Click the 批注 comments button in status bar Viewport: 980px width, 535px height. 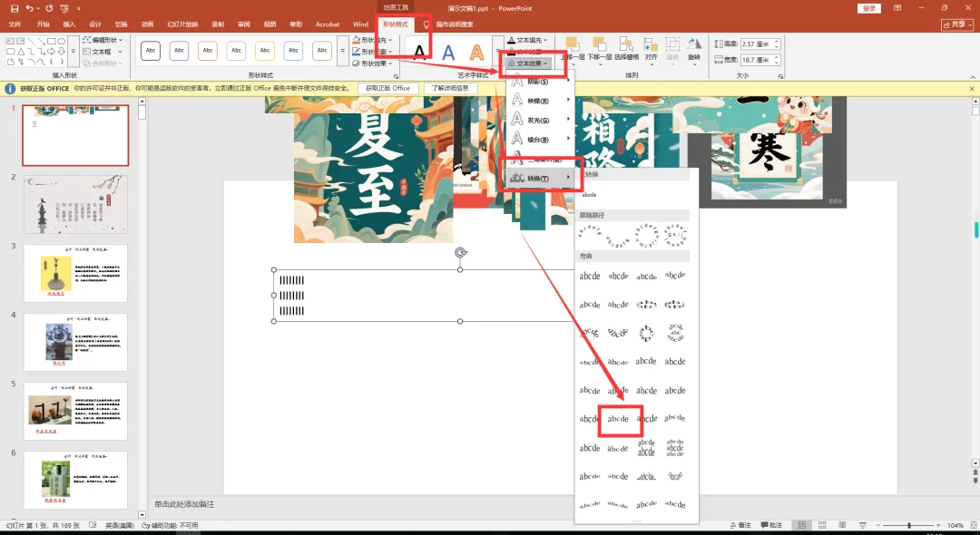(771, 526)
